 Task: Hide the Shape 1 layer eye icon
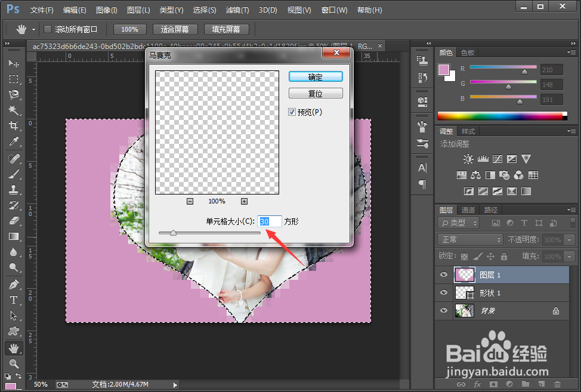[444, 293]
